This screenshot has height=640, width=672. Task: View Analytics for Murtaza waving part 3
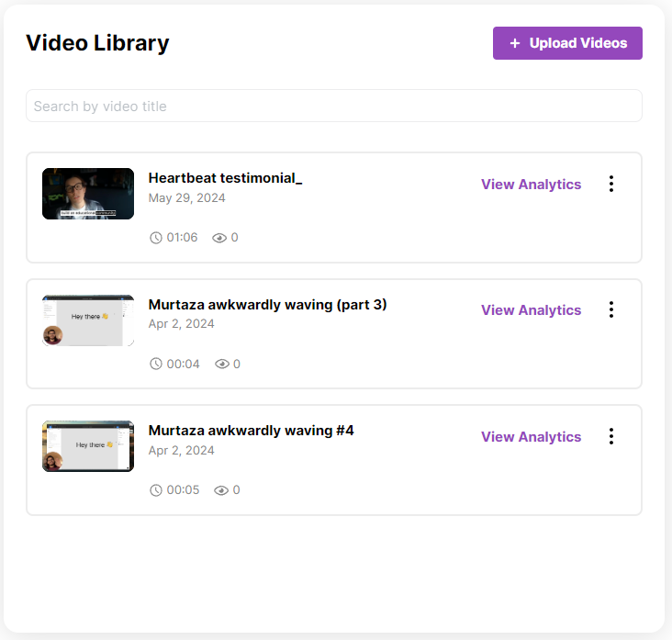tap(531, 310)
